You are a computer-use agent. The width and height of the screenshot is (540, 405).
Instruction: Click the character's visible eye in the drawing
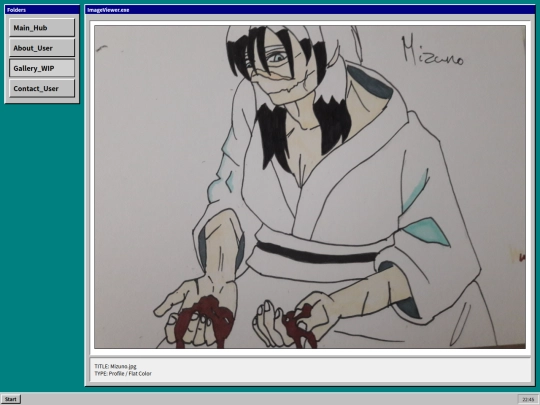[x=277, y=58]
